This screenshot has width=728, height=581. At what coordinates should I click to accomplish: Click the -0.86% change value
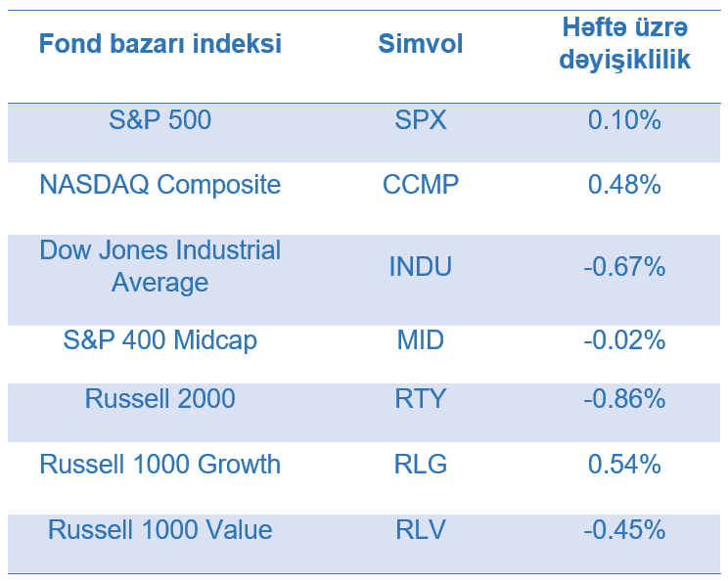point(624,399)
